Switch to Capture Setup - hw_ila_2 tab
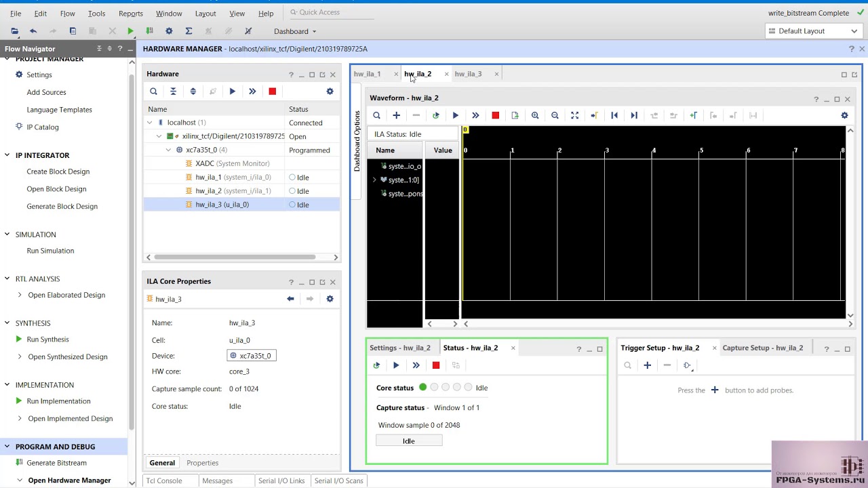The width and height of the screenshot is (868, 488). [763, 348]
